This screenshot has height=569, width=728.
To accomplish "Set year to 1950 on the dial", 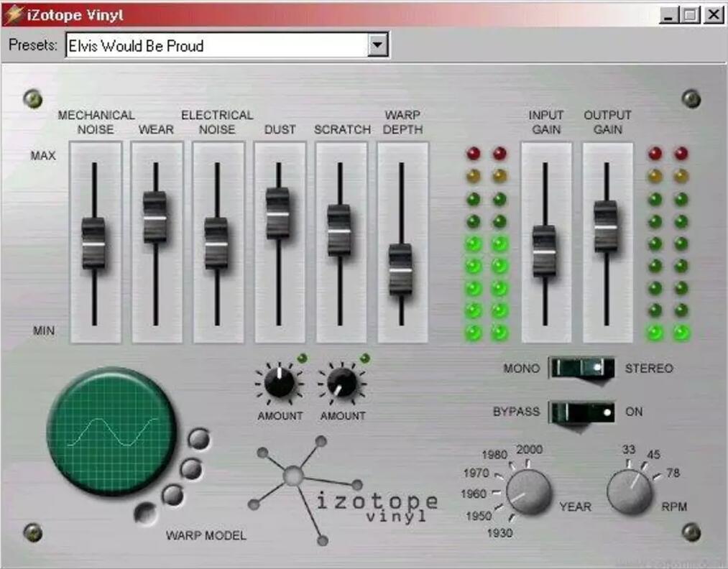I will click(x=478, y=516).
